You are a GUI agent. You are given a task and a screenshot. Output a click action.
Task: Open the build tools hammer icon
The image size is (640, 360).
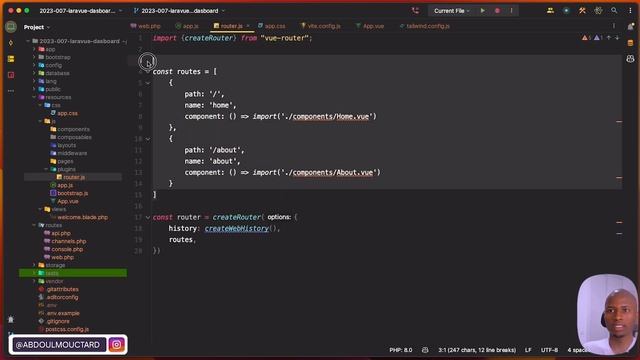point(582,11)
